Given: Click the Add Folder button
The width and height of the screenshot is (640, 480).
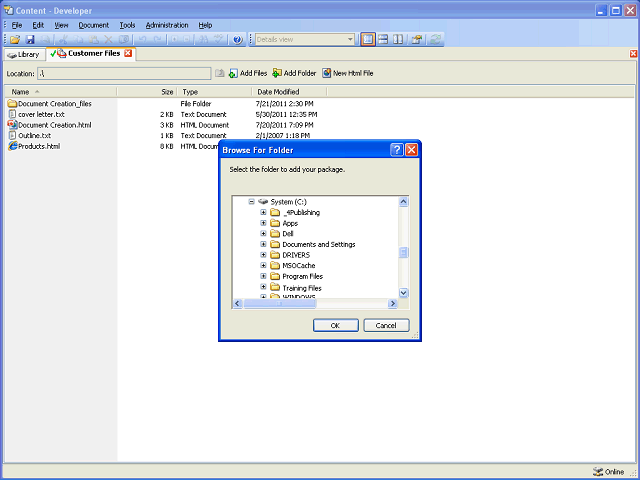Looking at the screenshot, I should (x=294, y=73).
